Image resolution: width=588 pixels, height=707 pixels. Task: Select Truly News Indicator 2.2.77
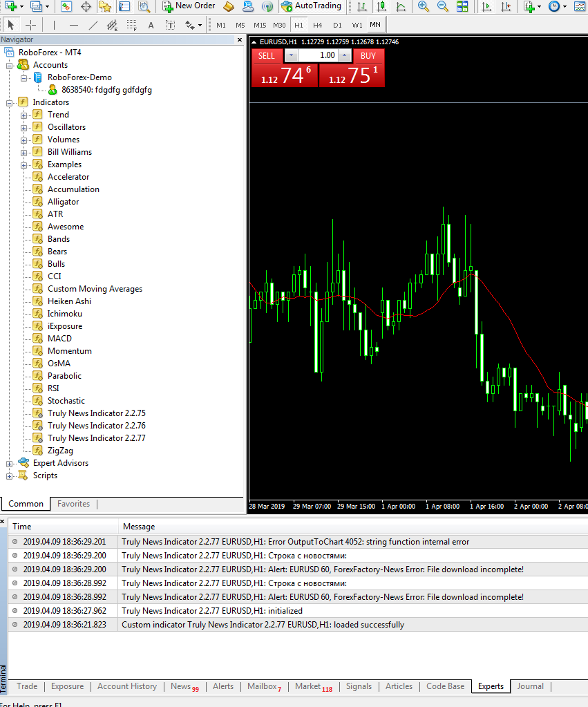[97, 438]
